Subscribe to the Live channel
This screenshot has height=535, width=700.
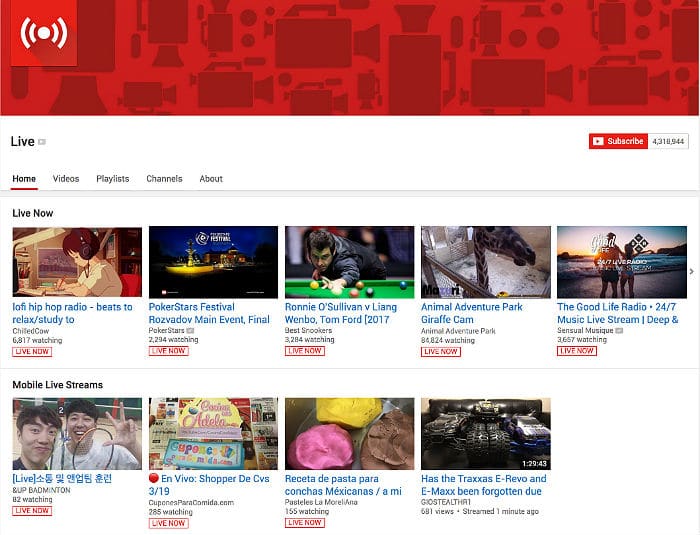[x=618, y=141]
